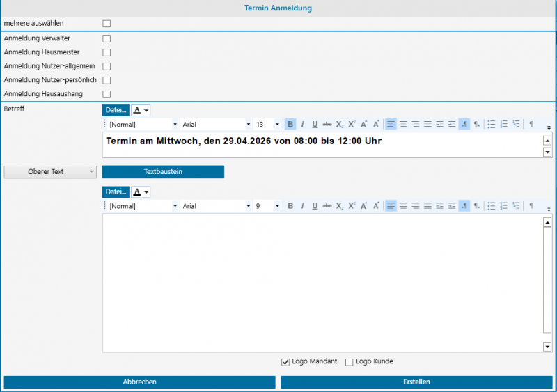Insert numbered list in the Betreff toolbar
Screen dimensions: 557x392
point(503,124)
